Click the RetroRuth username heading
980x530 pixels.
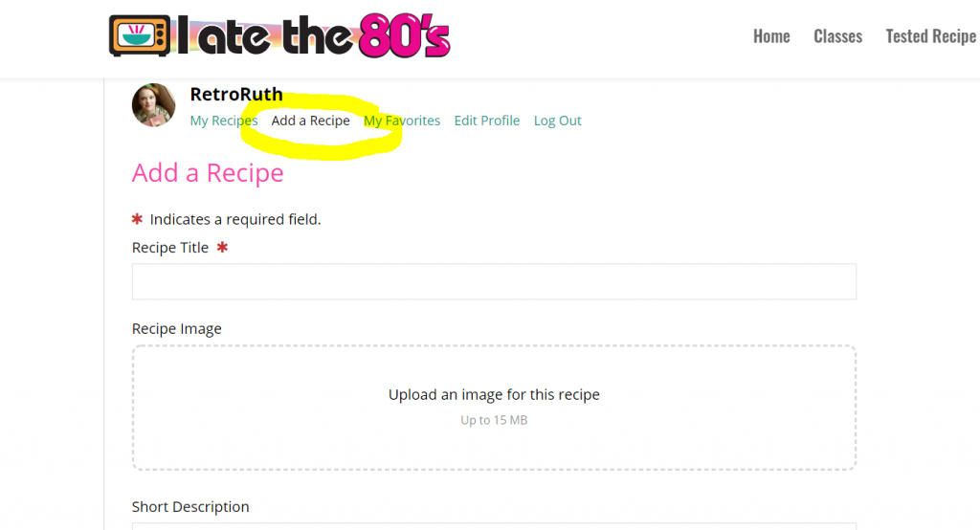(236, 95)
